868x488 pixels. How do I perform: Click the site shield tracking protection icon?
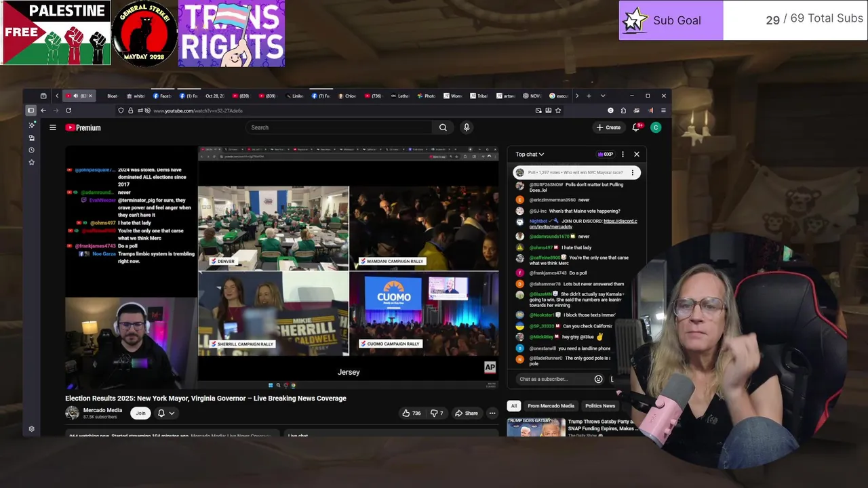click(121, 110)
